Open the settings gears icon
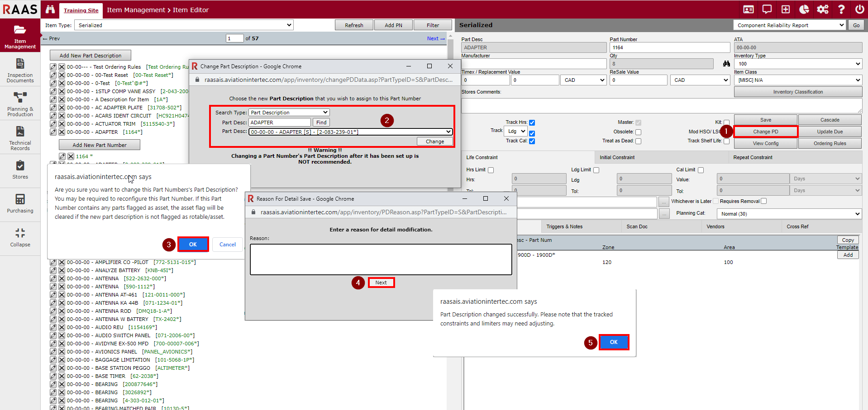 (x=822, y=9)
